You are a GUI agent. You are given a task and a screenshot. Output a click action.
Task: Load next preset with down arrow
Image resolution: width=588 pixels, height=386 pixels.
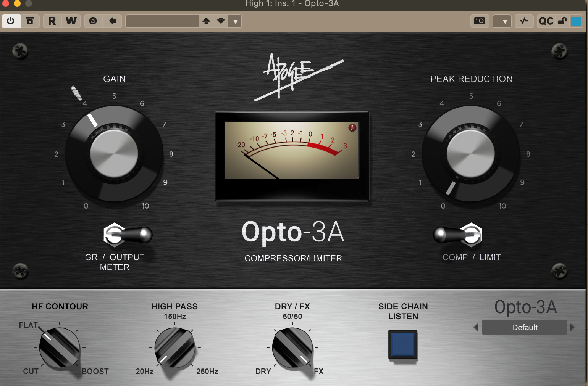pos(221,21)
